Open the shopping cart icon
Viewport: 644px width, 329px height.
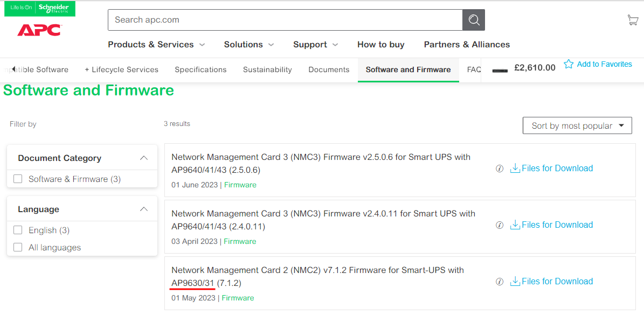click(x=633, y=20)
